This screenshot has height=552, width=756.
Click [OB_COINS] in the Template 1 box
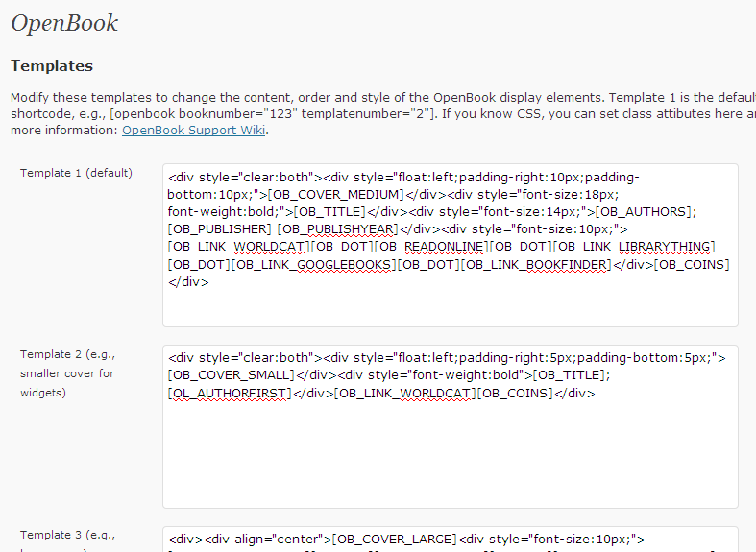tap(692, 265)
